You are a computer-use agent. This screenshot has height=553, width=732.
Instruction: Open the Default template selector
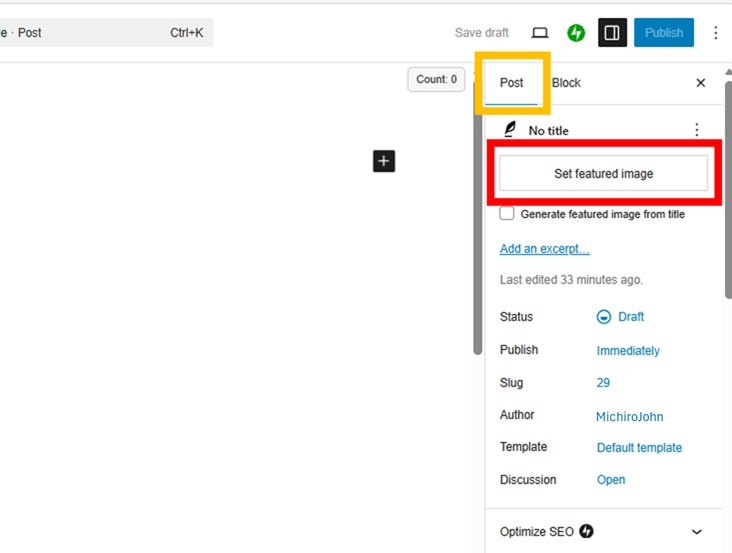coord(639,448)
